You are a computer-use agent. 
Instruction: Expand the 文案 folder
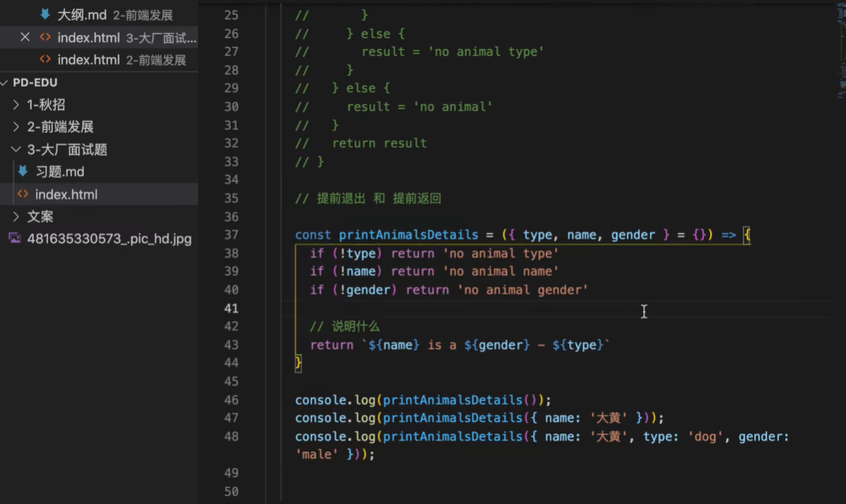click(x=16, y=217)
